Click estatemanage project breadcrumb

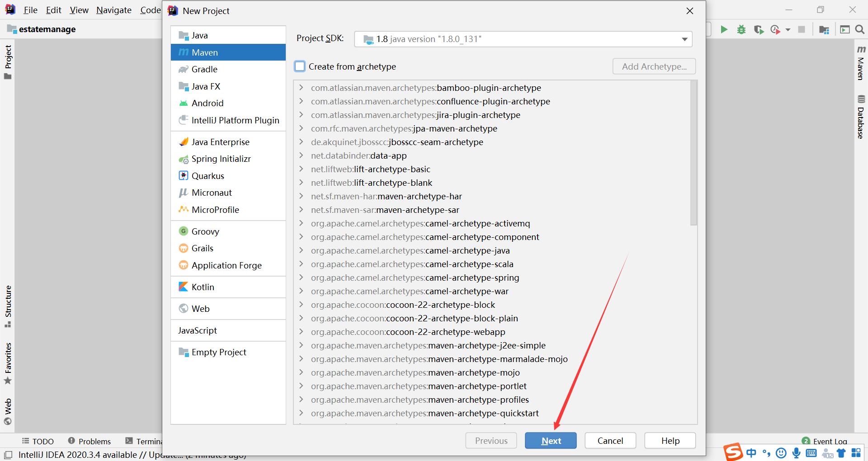(41, 29)
